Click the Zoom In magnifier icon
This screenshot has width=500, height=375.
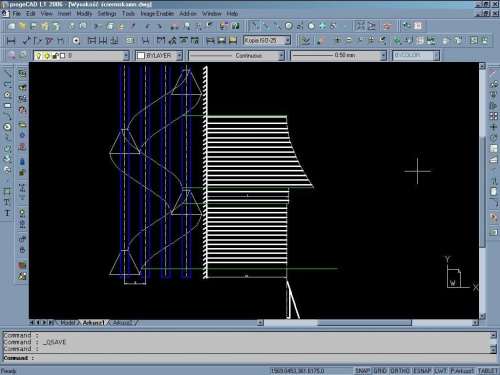337,41
